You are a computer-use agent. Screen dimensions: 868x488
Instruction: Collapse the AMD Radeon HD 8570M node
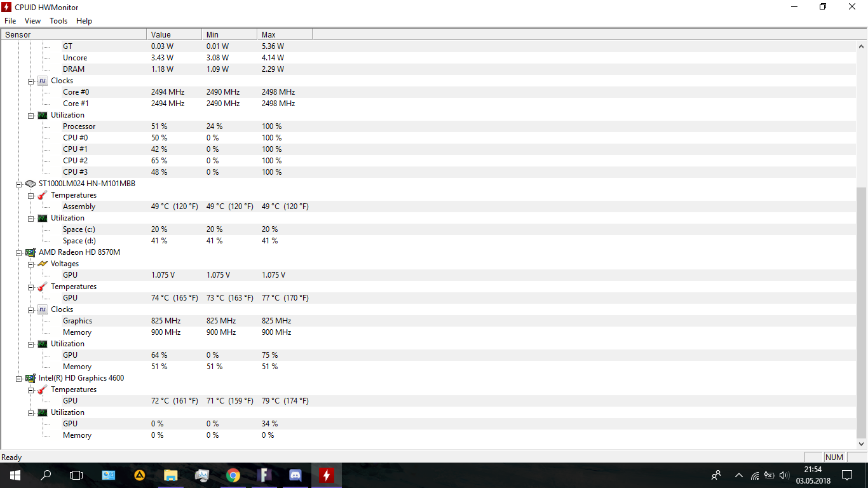(x=19, y=252)
